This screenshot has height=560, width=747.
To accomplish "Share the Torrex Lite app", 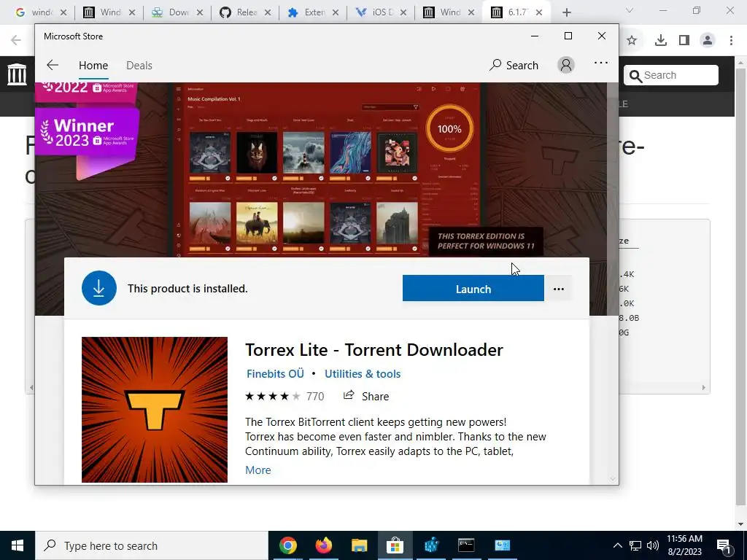I will (x=366, y=396).
